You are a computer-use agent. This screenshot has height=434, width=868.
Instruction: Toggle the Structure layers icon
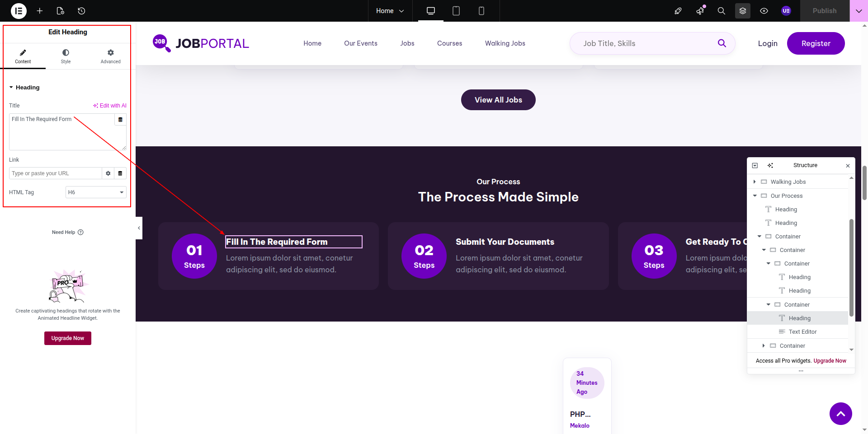pyautogui.click(x=743, y=11)
